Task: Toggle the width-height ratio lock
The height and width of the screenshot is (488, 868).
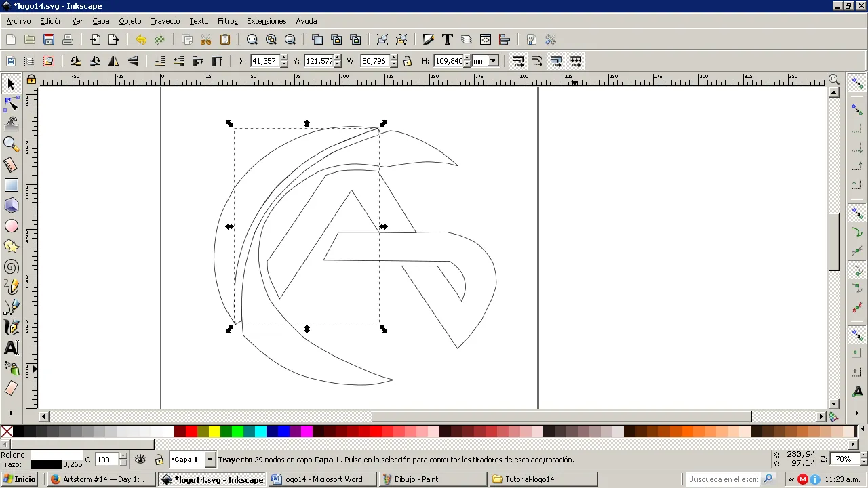Action: click(x=408, y=61)
